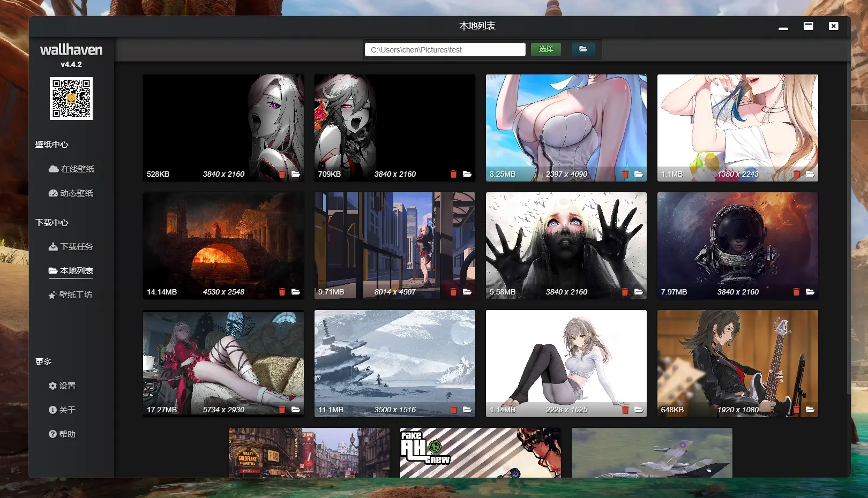868x498 pixels.
Task: Click the 壁纸中心 section heading
Action: pos(51,145)
